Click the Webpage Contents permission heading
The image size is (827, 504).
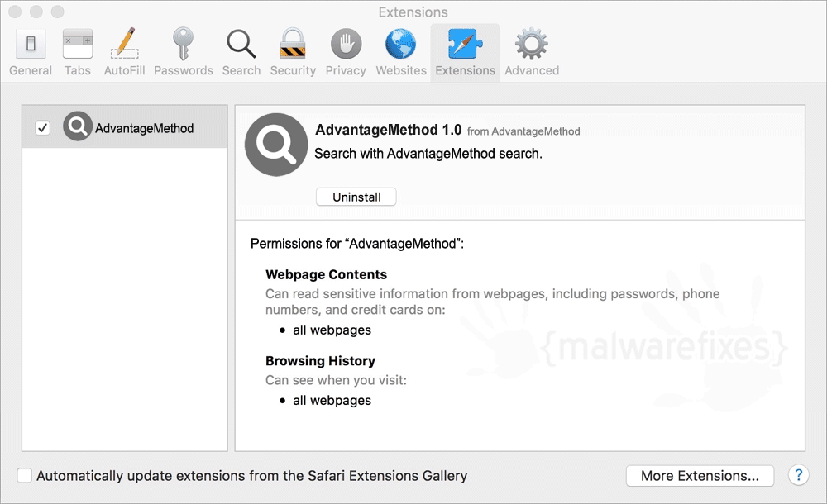click(x=326, y=274)
